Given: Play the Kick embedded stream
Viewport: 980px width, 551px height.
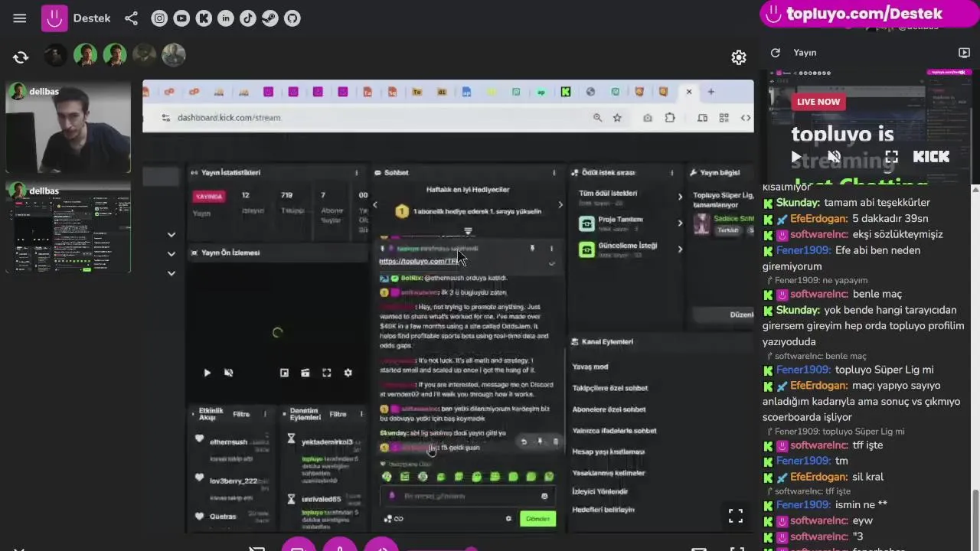Looking at the screenshot, I should pyautogui.click(x=796, y=156).
